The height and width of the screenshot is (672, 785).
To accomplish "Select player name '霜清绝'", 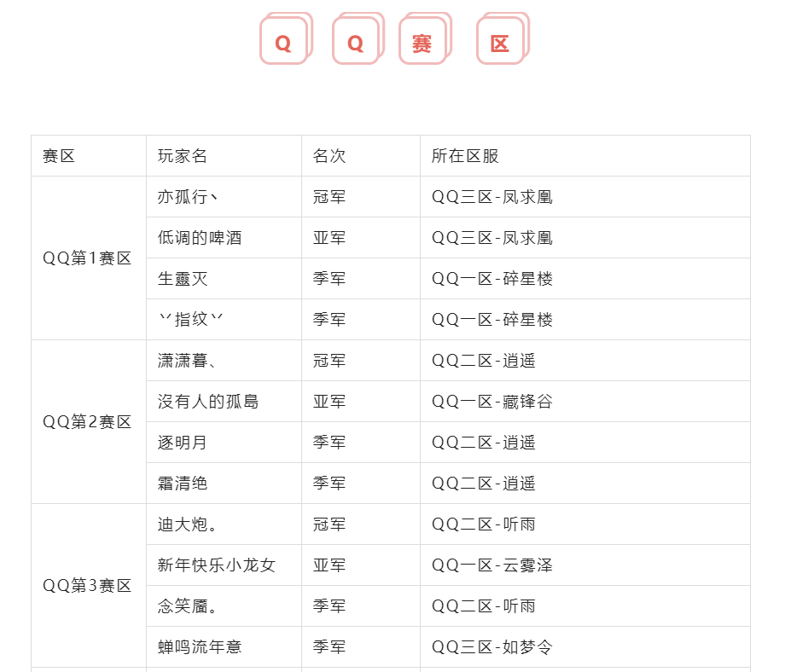I will point(183,484).
